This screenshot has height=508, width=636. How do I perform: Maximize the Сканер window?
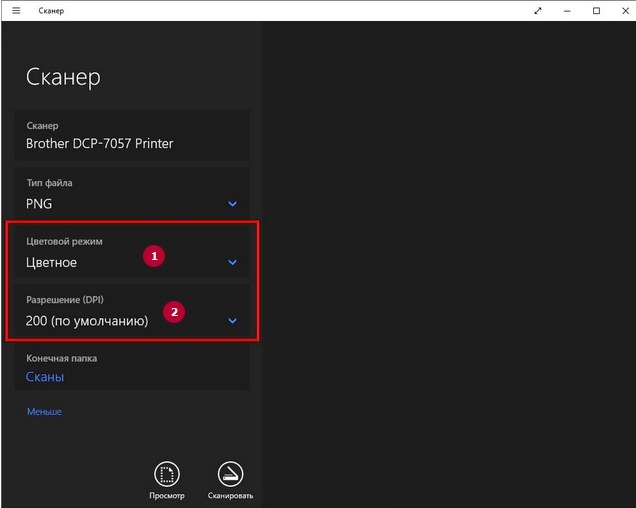tap(597, 10)
